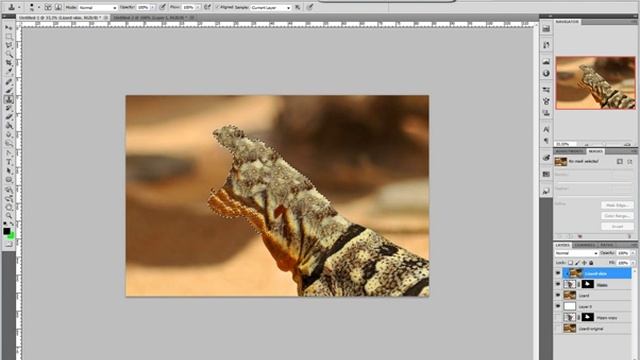The height and width of the screenshot is (360, 640).
Task: Hide the Lizard skin layer
Action: point(558,273)
